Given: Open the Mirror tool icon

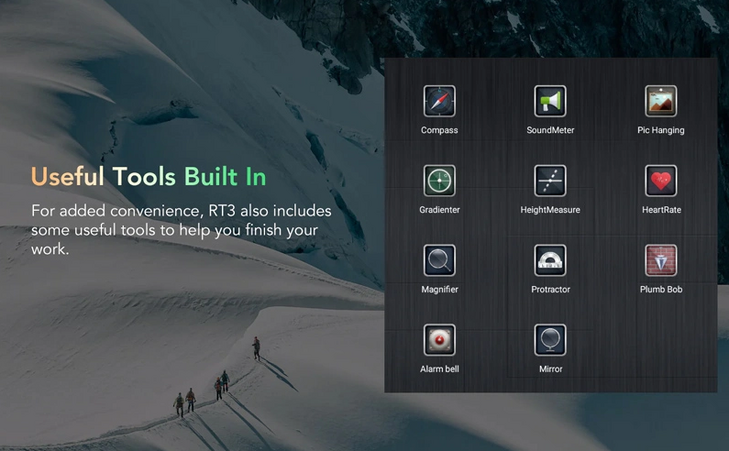Looking at the screenshot, I should pos(550,340).
